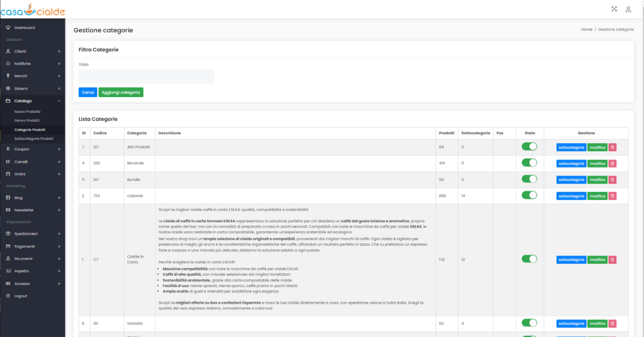This screenshot has width=644, height=337.
Task: Click the Casa Cialde logo
Action: point(33,9)
